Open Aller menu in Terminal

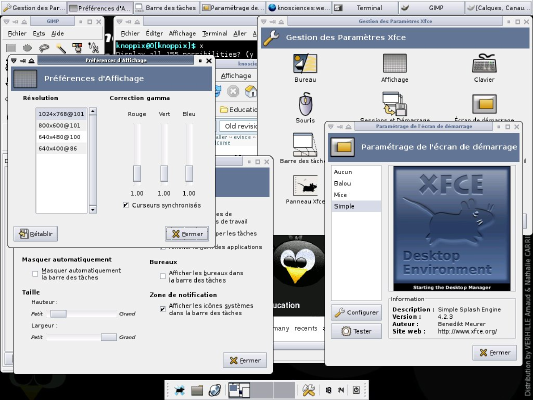tap(240, 33)
